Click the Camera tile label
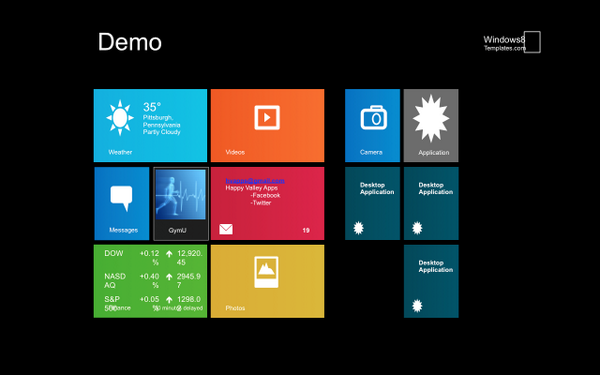This screenshot has width=600, height=375. tap(371, 152)
